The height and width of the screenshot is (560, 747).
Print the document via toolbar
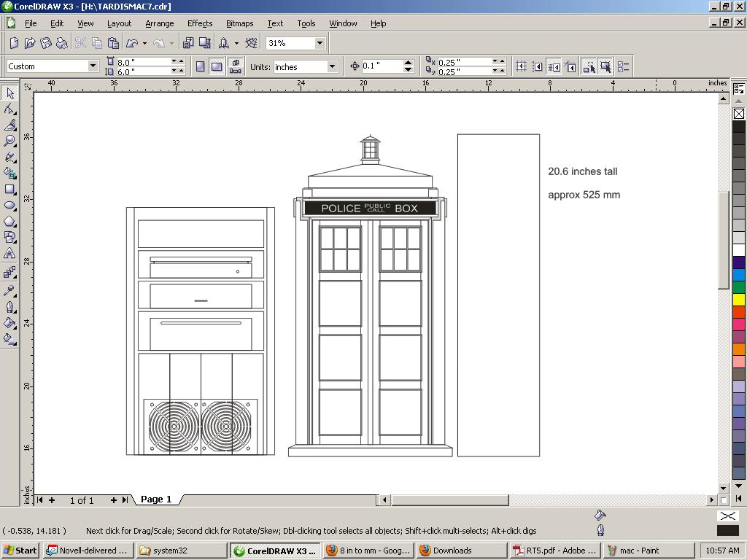(x=61, y=43)
